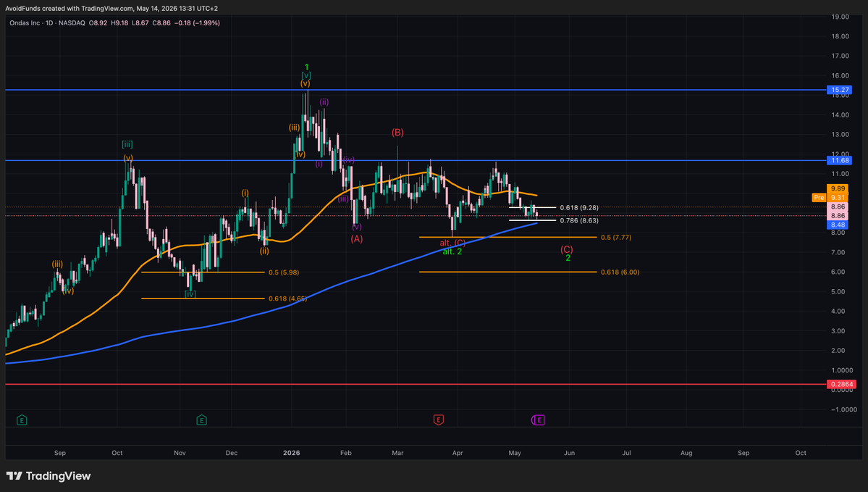Click the 0.618 (4.65) Fibonacci label
Screen dimensions: 868x492
click(288, 299)
